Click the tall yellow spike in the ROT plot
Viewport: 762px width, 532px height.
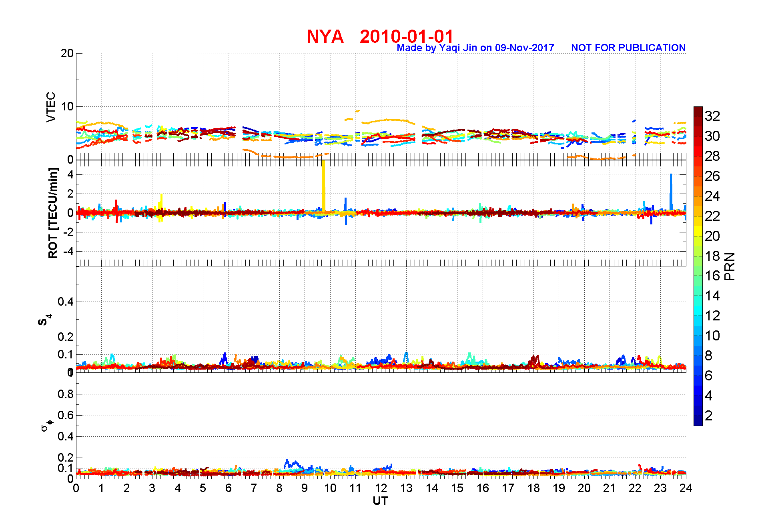tap(323, 186)
